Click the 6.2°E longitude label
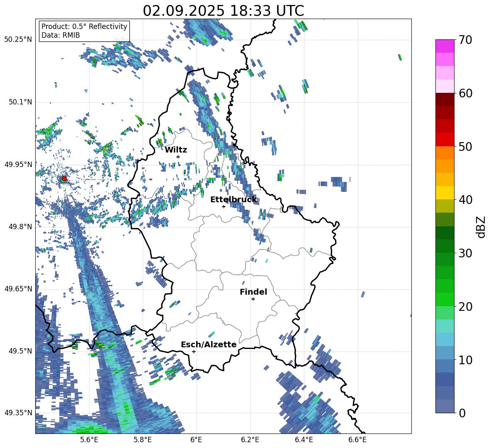This screenshot has width=491, height=448. tap(250, 440)
